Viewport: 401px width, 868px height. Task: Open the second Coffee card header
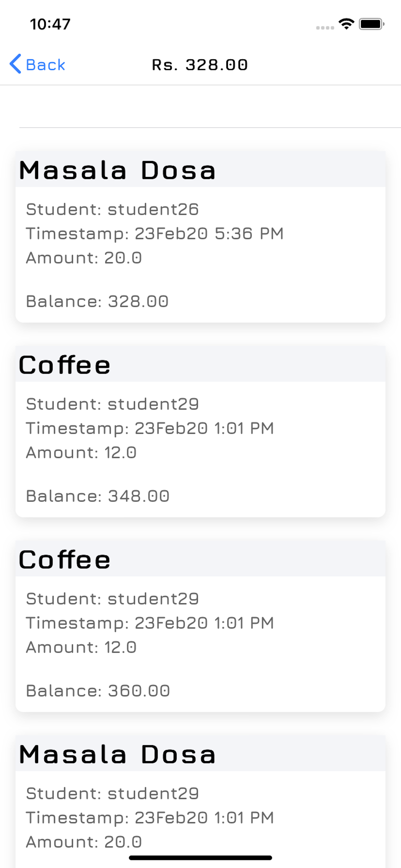200,559
